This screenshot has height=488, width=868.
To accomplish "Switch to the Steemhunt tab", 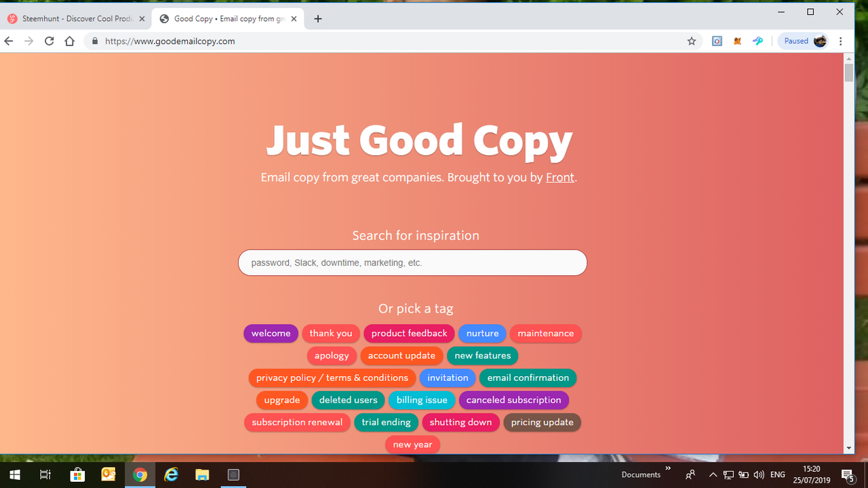I will [x=76, y=19].
